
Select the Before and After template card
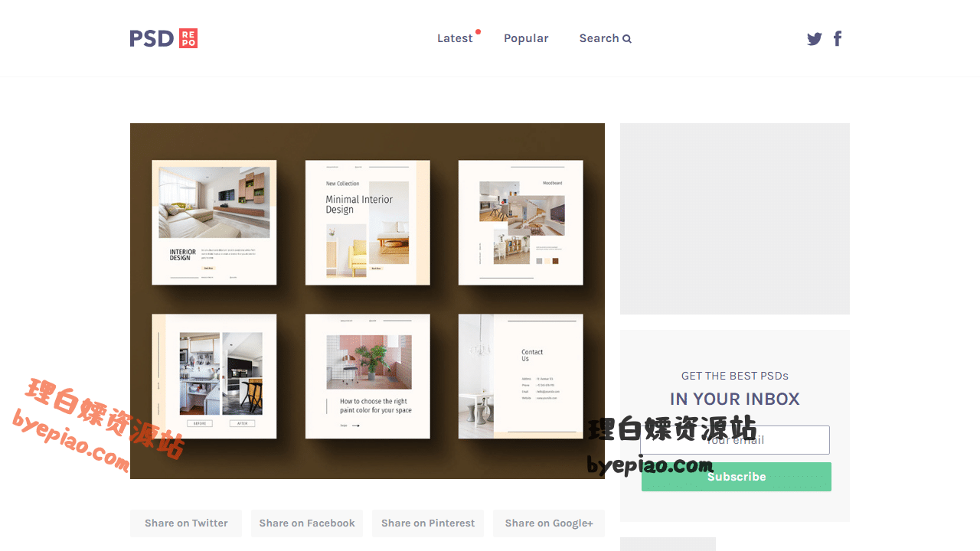(214, 376)
